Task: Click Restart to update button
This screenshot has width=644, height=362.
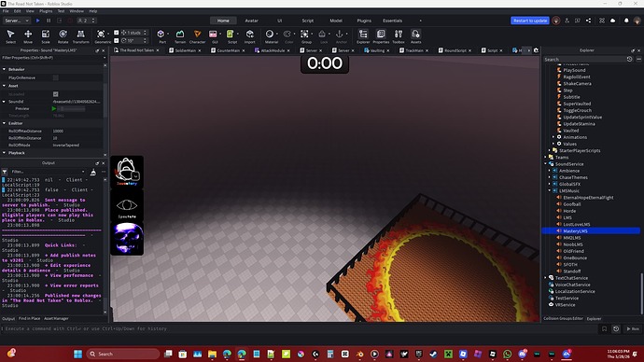Action: point(530,21)
